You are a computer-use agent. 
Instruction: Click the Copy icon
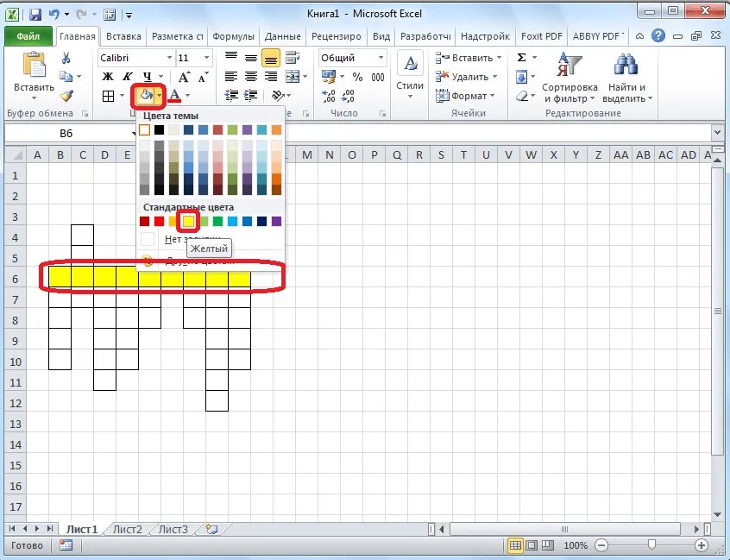coord(66,76)
